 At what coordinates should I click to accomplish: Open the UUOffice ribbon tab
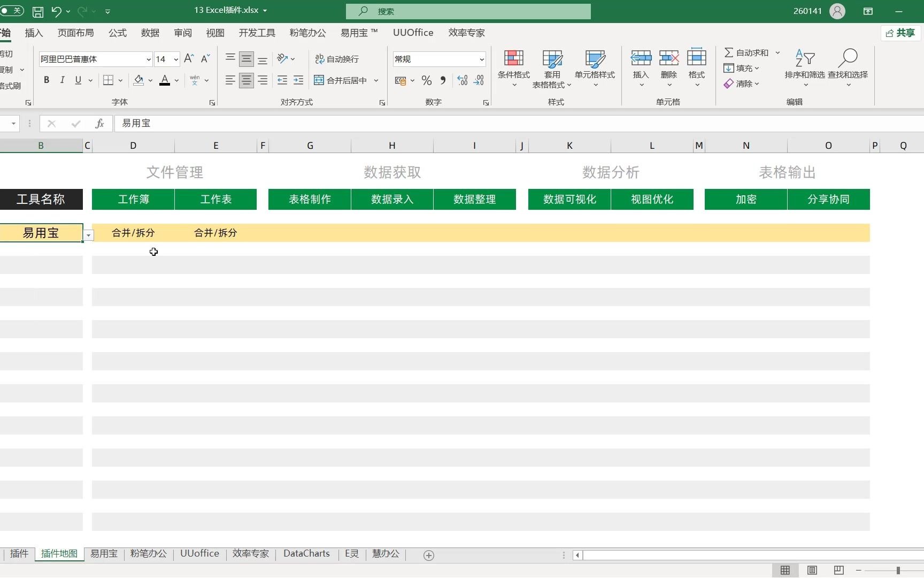[x=413, y=33]
